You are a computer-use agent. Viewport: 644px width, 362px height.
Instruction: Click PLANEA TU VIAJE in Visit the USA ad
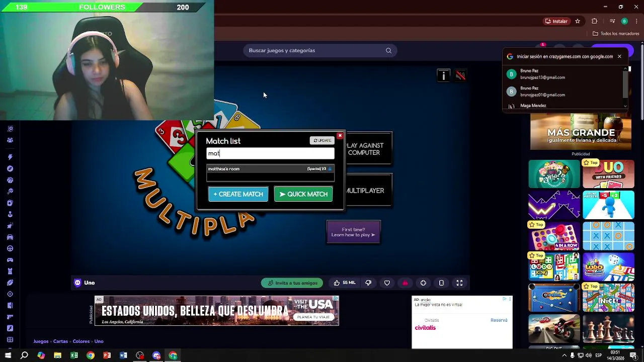pos(313,317)
